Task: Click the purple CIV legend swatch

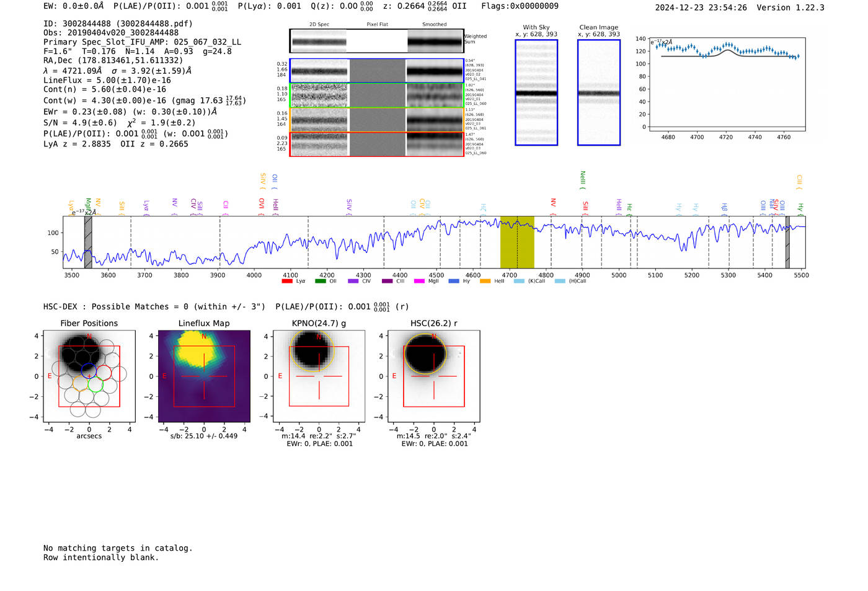Action: (x=353, y=282)
